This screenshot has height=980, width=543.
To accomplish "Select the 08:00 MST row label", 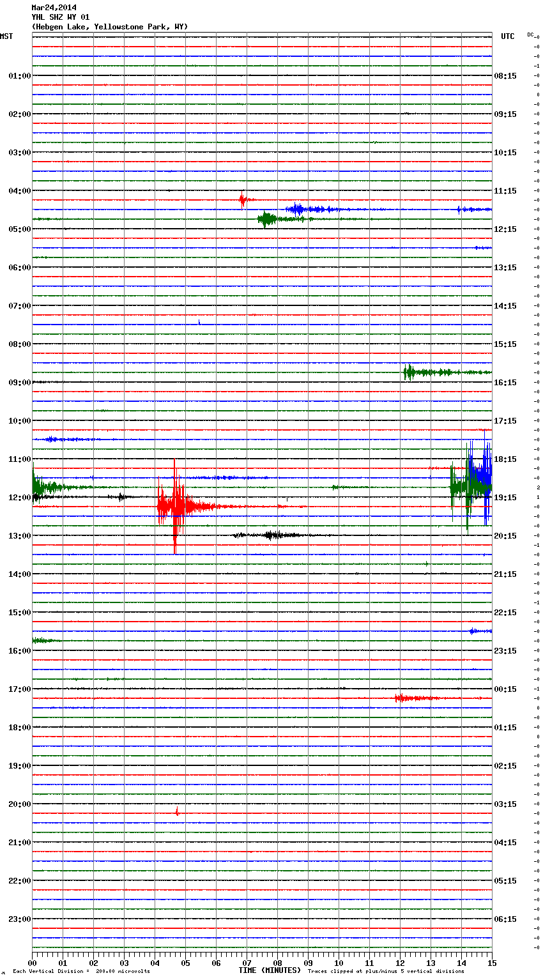I will point(20,344).
